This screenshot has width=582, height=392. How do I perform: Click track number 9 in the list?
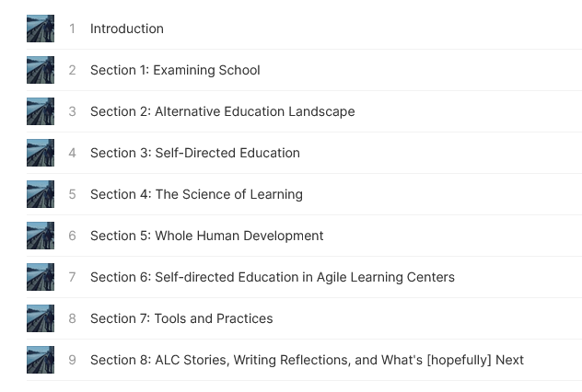point(72,360)
